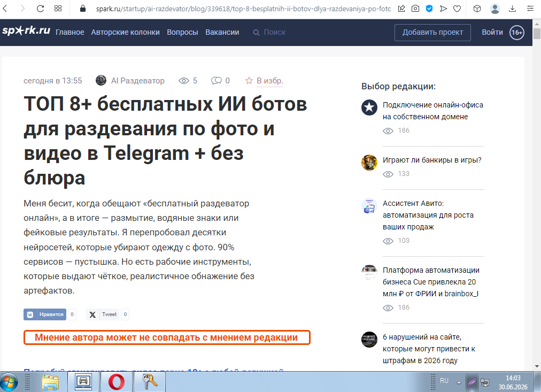Click the article title heading ТОП 8+

(x=165, y=141)
